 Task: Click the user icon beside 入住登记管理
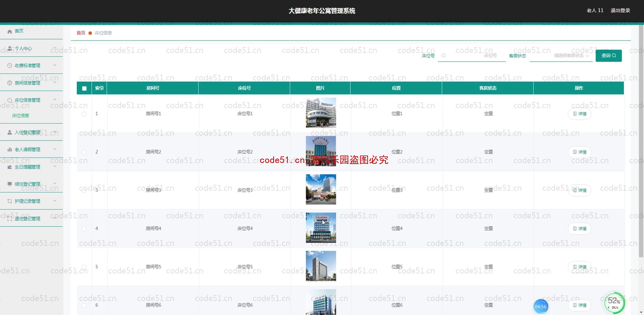(9, 132)
